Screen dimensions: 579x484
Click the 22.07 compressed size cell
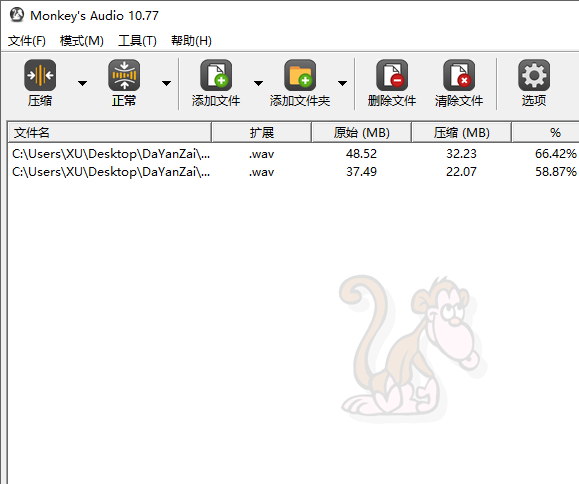pos(461,172)
